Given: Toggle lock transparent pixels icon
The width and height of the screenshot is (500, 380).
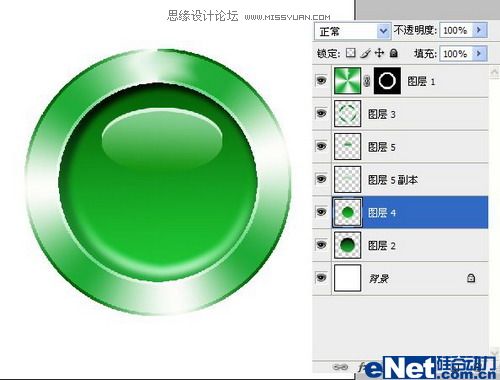Looking at the screenshot, I should (350, 53).
